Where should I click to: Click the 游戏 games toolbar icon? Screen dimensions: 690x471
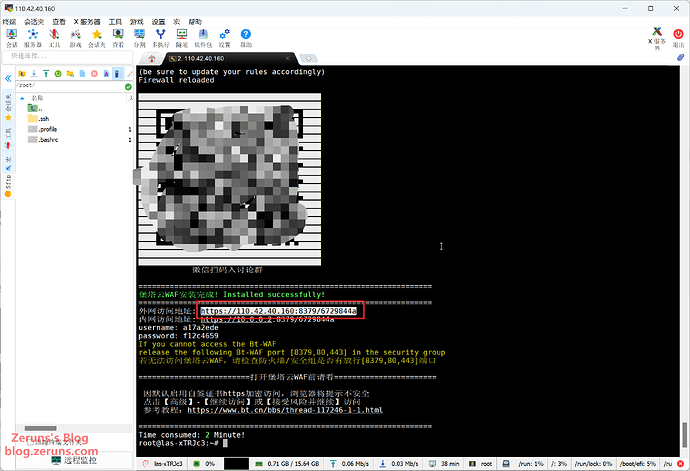tap(75, 38)
